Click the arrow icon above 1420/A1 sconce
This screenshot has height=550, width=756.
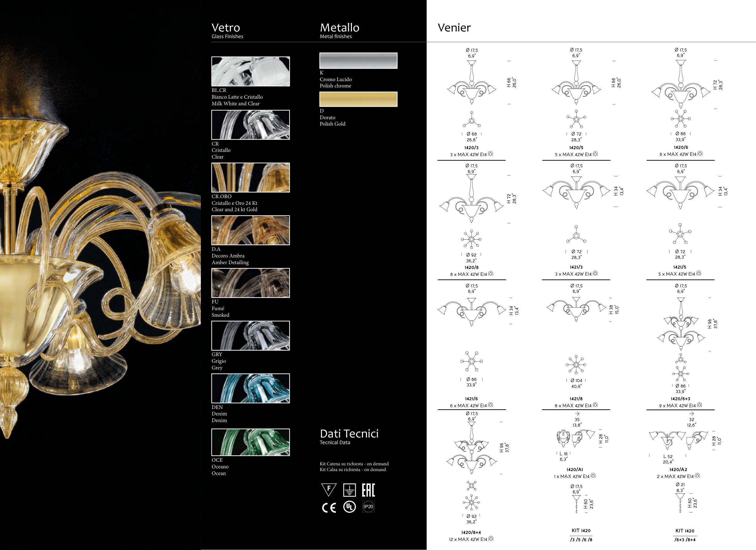577,414
